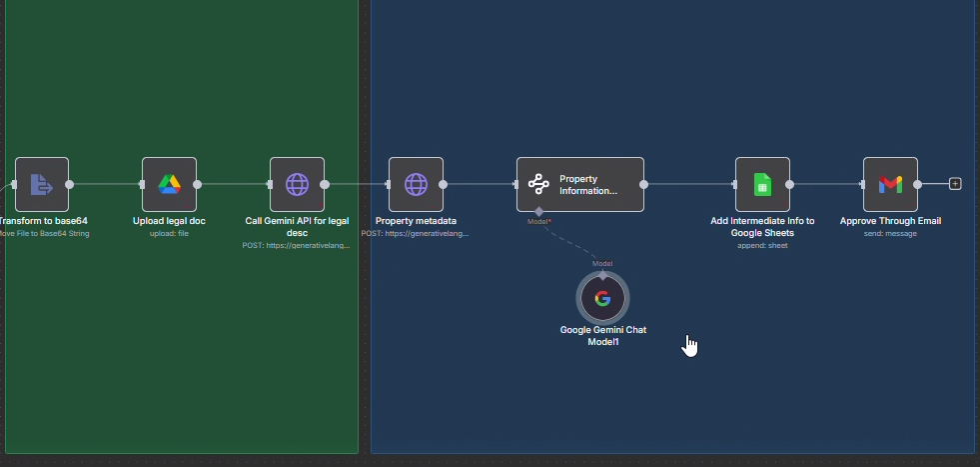
Task: Add a node after Approve Through Email
Action: pyautogui.click(x=955, y=184)
